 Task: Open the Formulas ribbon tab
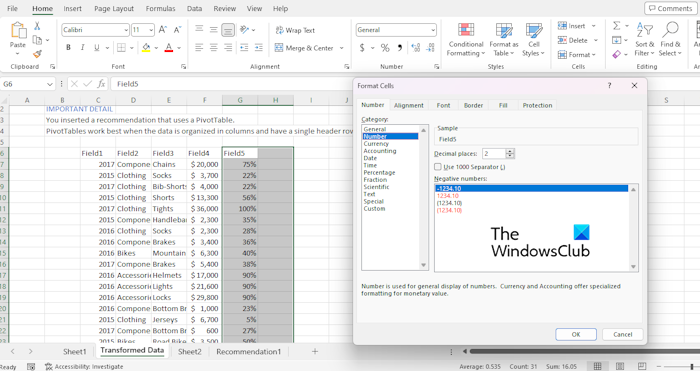point(160,8)
